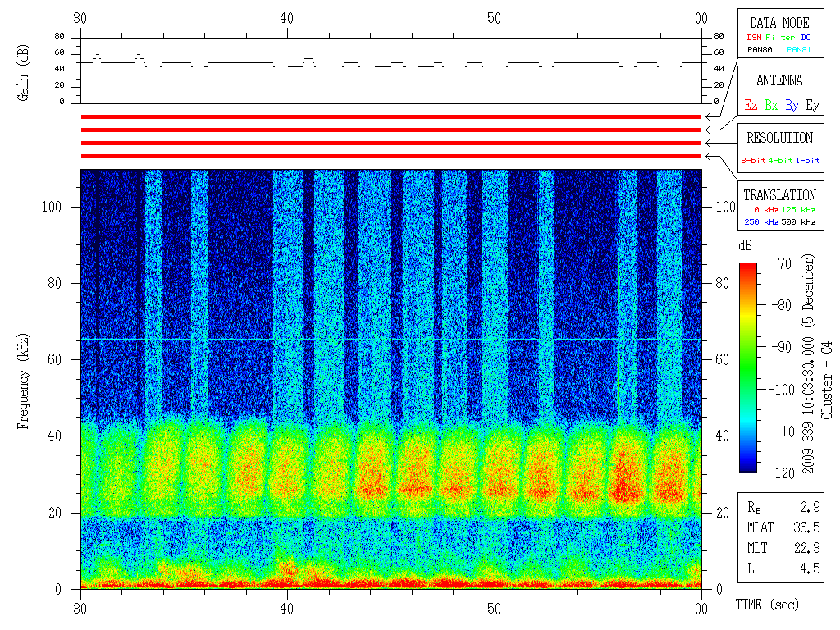
Task: Select the 4-bit resolution label
Action: pyautogui.click(x=781, y=160)
